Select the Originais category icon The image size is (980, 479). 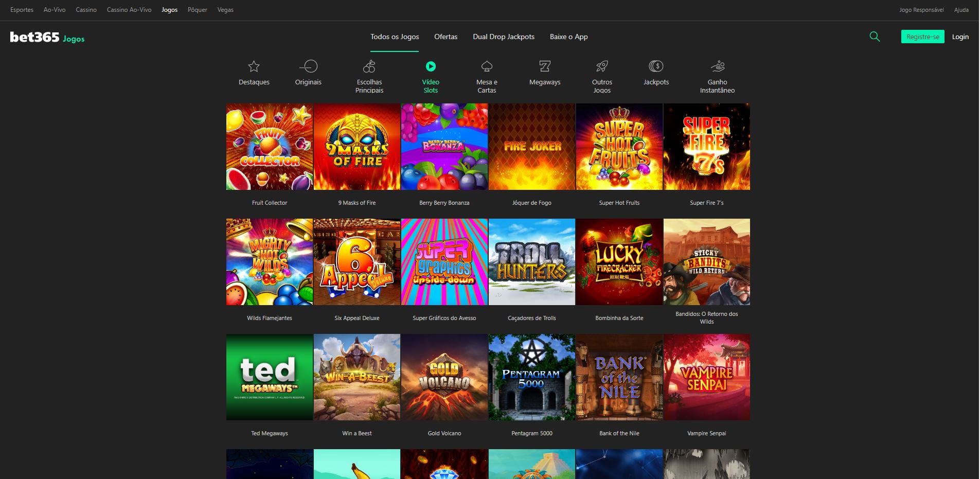tap(308, 66)
